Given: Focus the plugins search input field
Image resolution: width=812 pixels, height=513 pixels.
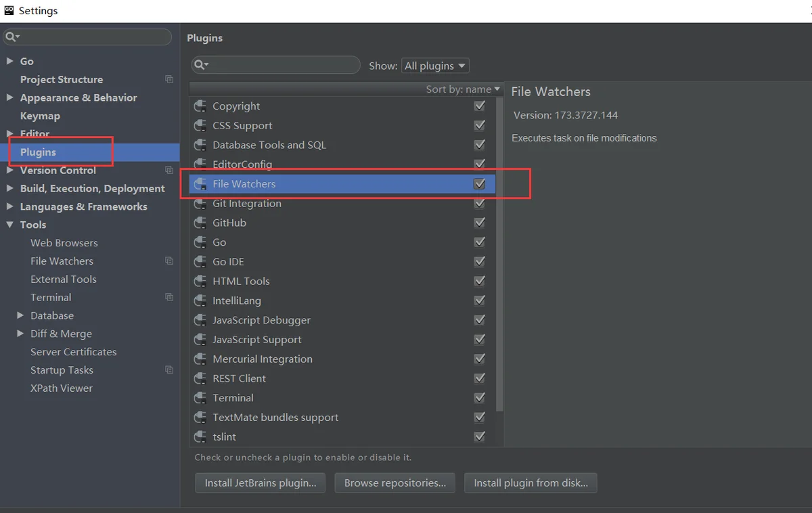Looking at the screenshot, I should point(275,65).
